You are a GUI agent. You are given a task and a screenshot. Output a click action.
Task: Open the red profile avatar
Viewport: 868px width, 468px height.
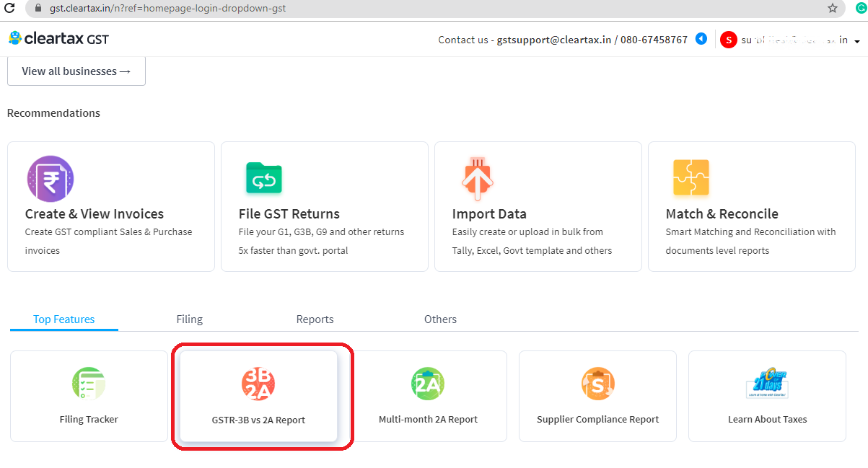[x=728, y=40]
